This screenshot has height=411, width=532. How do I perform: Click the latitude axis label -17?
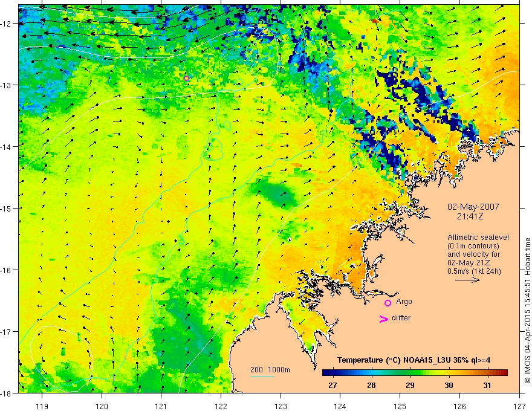6,331
